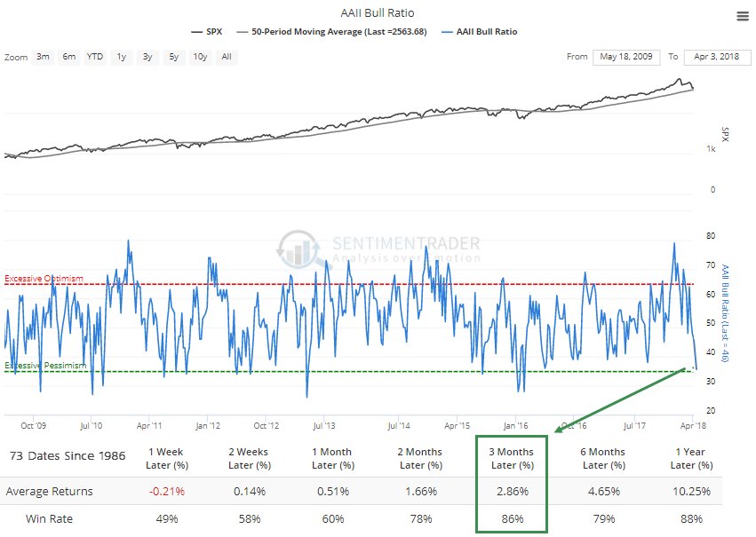Toggle 50-Period Moving Average legend item
This screenshot has height=537, width=756.
[331, 32]
